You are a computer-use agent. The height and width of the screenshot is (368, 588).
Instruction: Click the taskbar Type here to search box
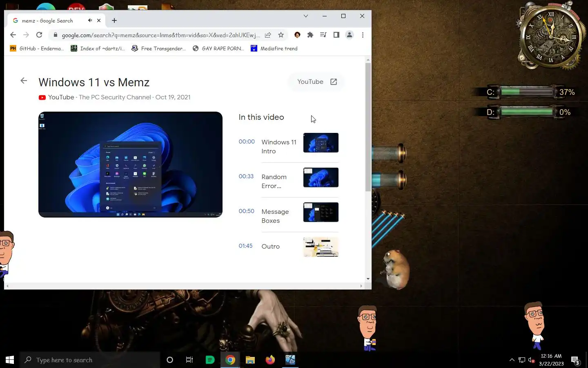pyautogui.click(x=90, y=360)
